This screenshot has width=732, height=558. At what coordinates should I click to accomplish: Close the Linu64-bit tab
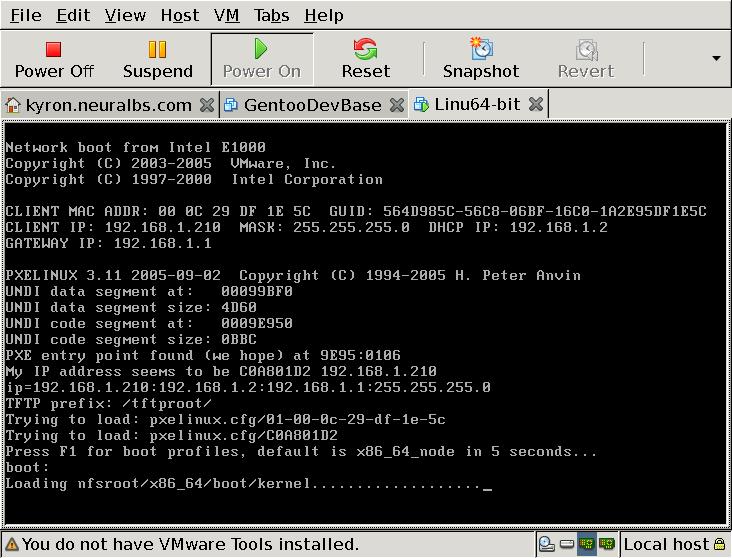tap(536, 104)
